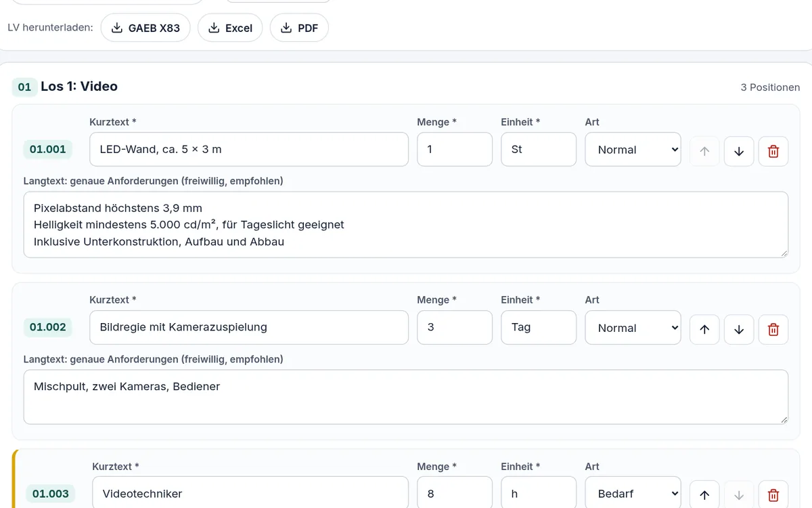Download the LV as Excel
812x508 pixels.
coord(230,28)
